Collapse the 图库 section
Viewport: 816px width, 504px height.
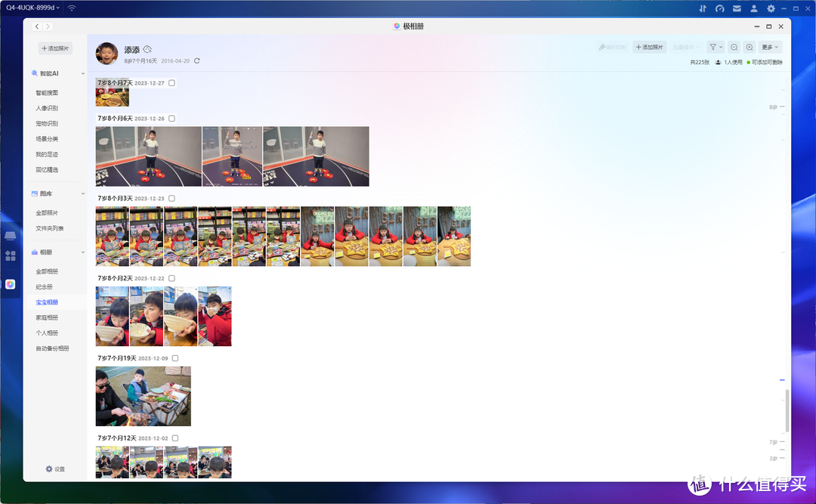(83, 193)
